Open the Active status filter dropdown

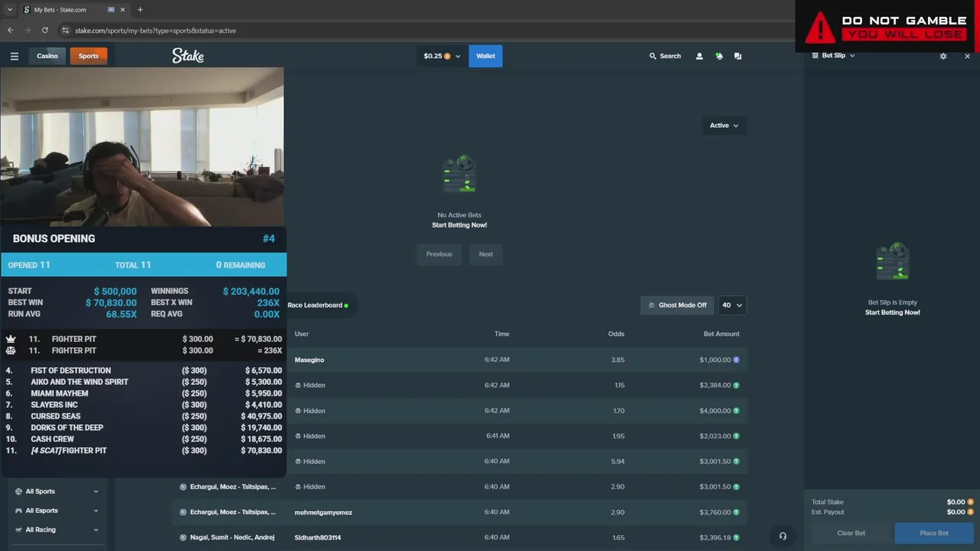click(724, 126)
